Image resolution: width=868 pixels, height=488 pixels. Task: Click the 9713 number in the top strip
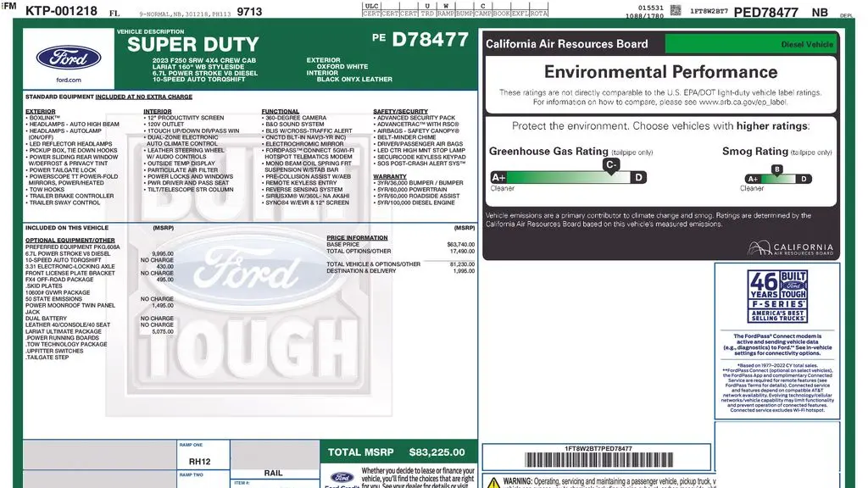(249, 12)
